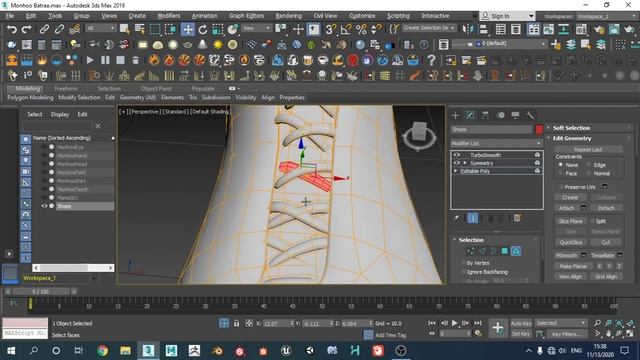Enable the Ignore Backfacing checkbox
Screen dimensions: 640x360
(x=463, y=272)
